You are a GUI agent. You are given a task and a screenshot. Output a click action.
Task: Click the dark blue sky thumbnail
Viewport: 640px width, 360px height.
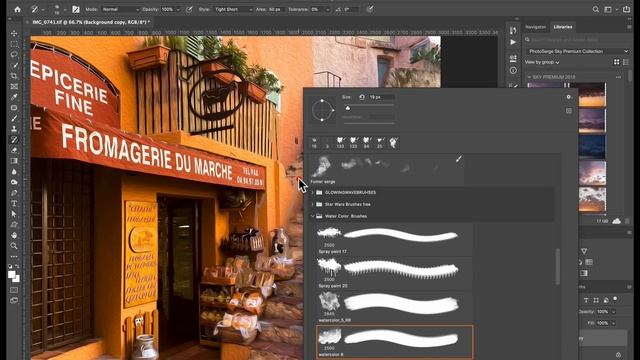(592, 147)
